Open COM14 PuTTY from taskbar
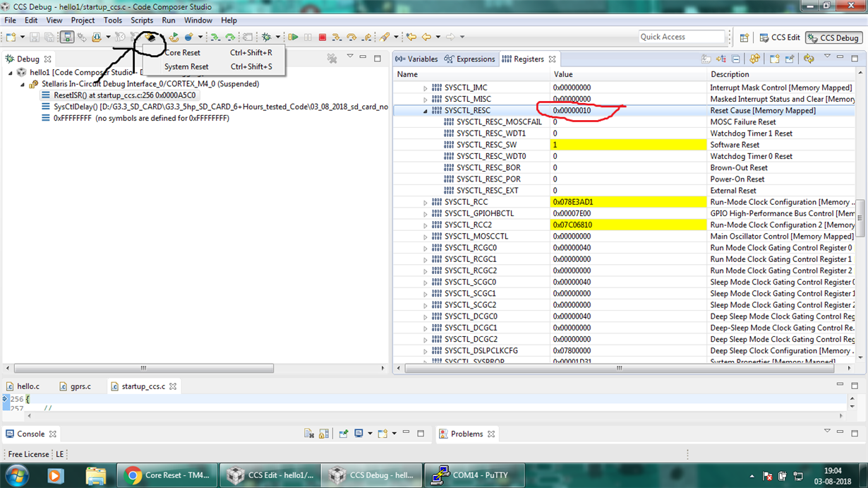This screenshot has height=488, width=868. pyautogui.click(x=475, y=475)
